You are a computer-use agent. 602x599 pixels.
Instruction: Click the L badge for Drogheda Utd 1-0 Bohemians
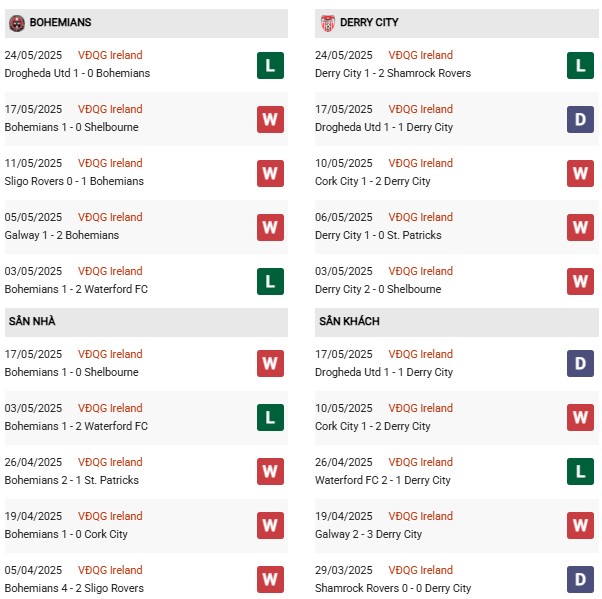[270, 65]
